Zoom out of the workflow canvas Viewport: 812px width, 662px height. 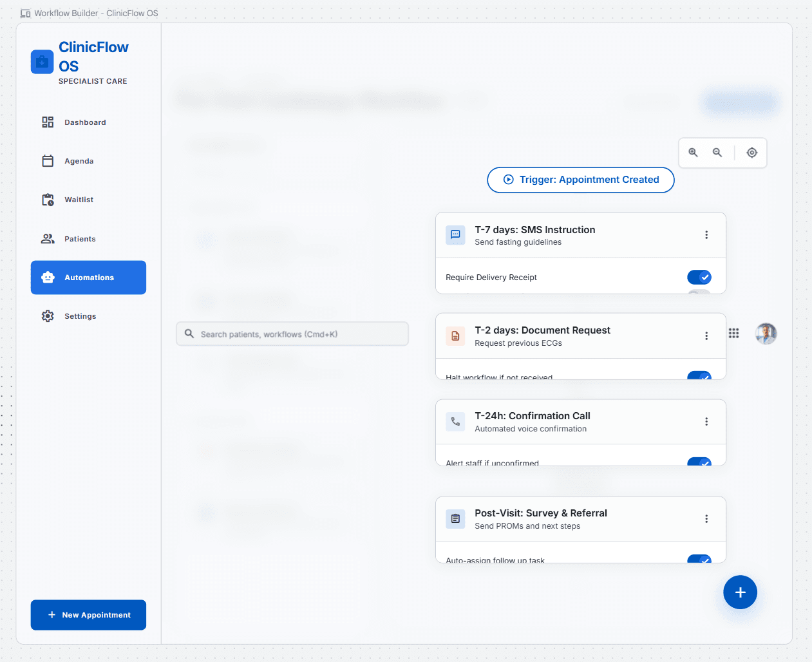717,153
